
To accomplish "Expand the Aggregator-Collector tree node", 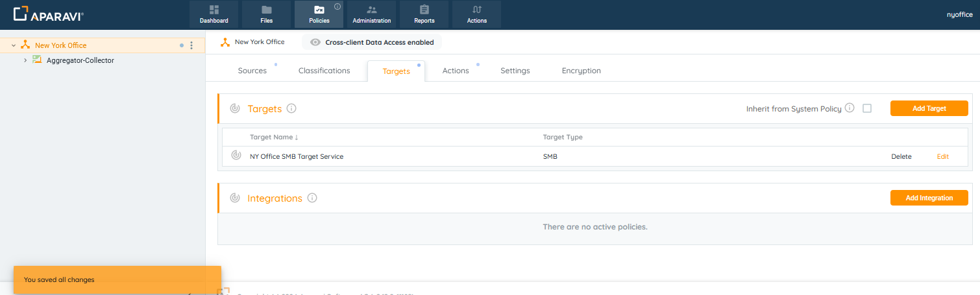I will tap(25, 60).
